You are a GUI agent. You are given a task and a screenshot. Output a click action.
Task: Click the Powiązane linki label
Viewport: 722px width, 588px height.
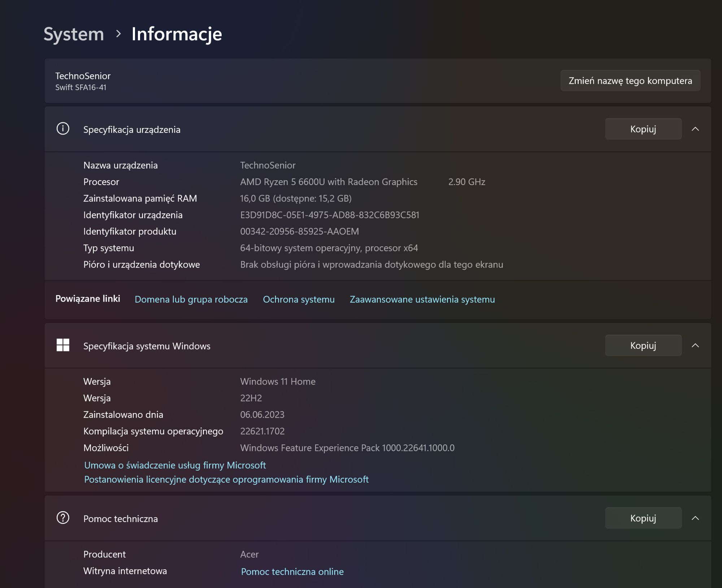88,299
